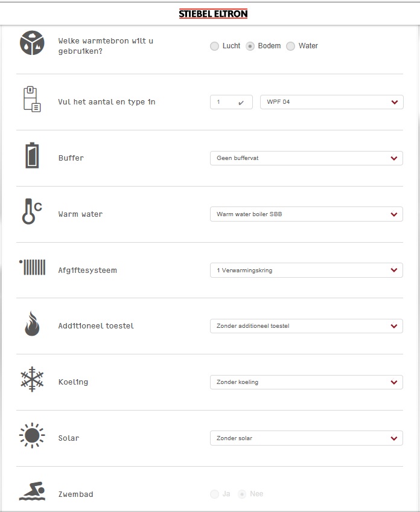Click the Afgiftesysteem radiator icon

[x=32, y=267]
